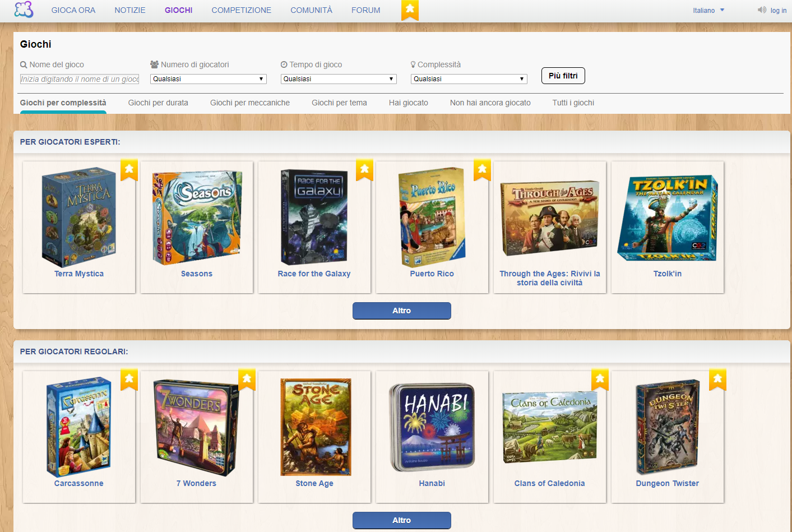Click Altro under expert players section
Screen dimensions: 792x532
[401, 311]
